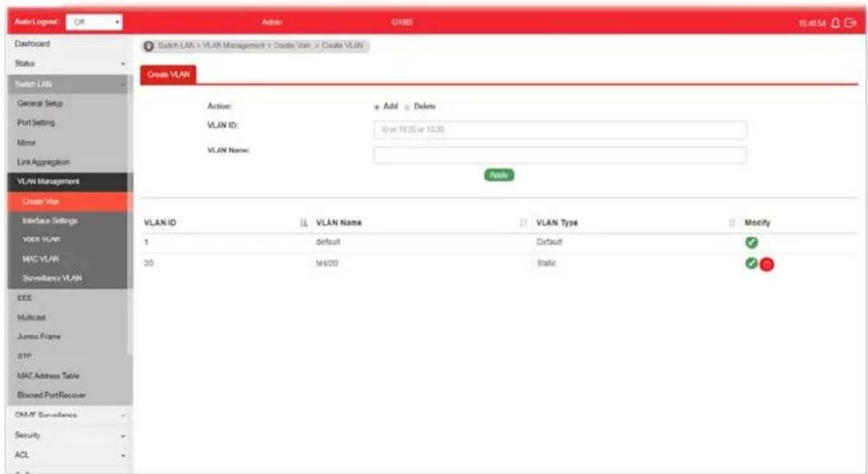
Task: Click the green Apply button
Action: click(499, 175)
